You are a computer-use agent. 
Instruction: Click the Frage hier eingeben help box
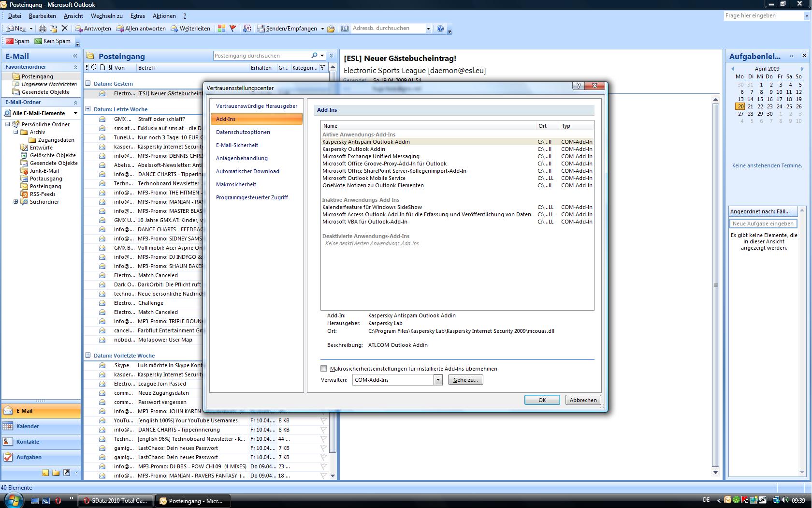coord(764,15)
